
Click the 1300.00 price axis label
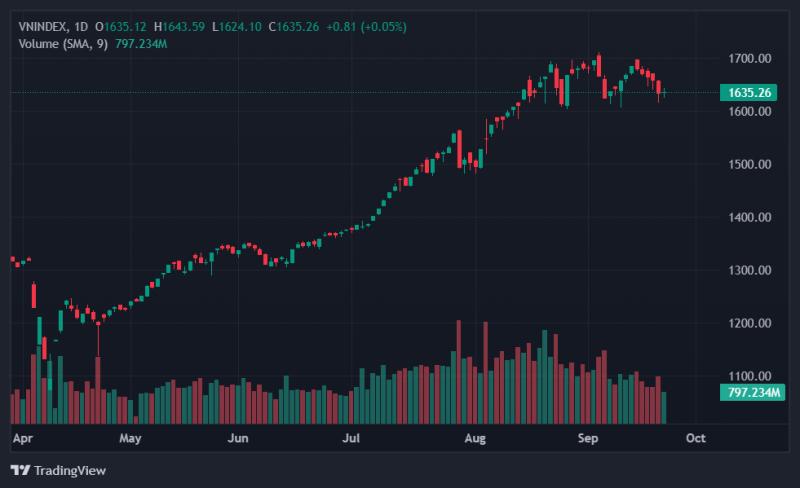click(749, 270)
